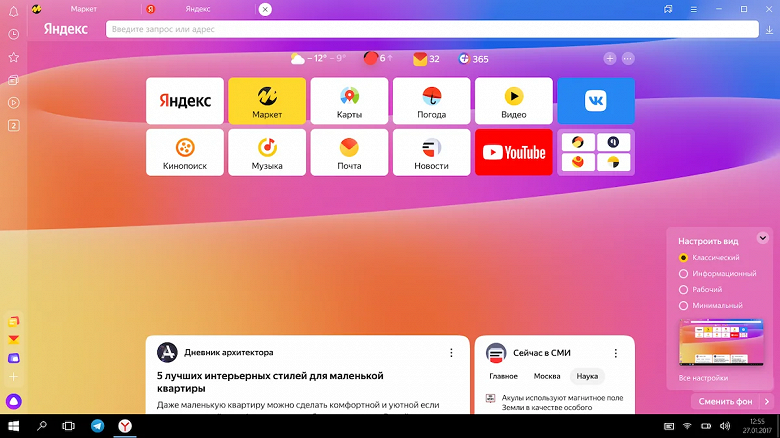Switch to the Яндекс browser tab
Viewport: 780px width, 438px height.
click(198, 9)
